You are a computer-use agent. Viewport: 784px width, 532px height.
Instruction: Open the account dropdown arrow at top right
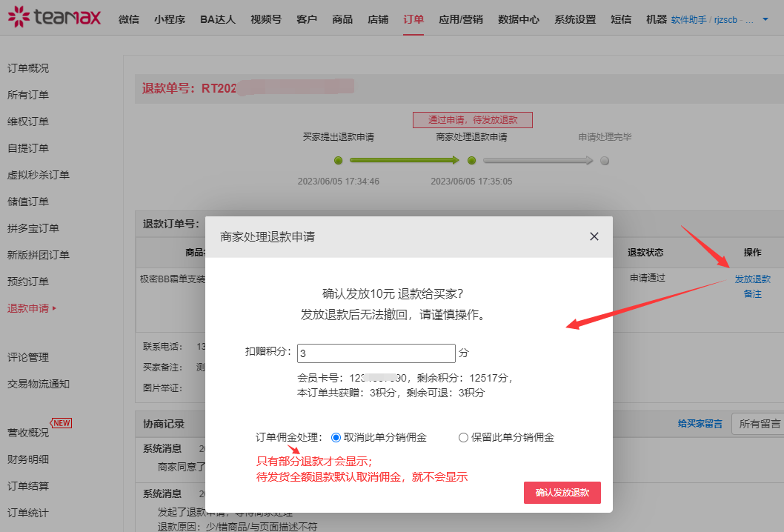(x=765, y=19)
